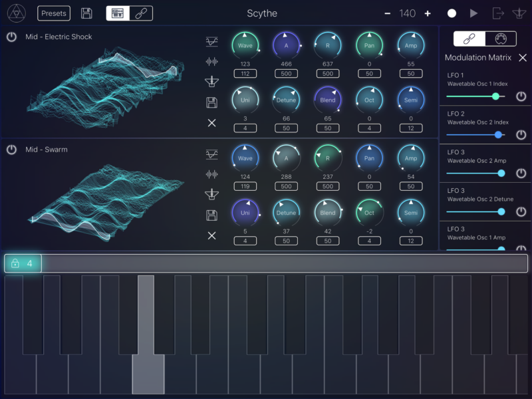Switch to the keyboard view tab in top bar
Viewport: 532px width, 399px height.
pyautogui.click(x=118, y=13)
